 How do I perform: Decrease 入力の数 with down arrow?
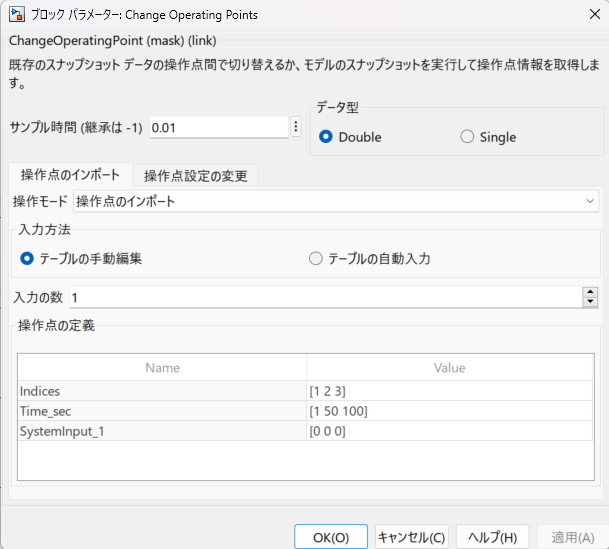(590, 302)
